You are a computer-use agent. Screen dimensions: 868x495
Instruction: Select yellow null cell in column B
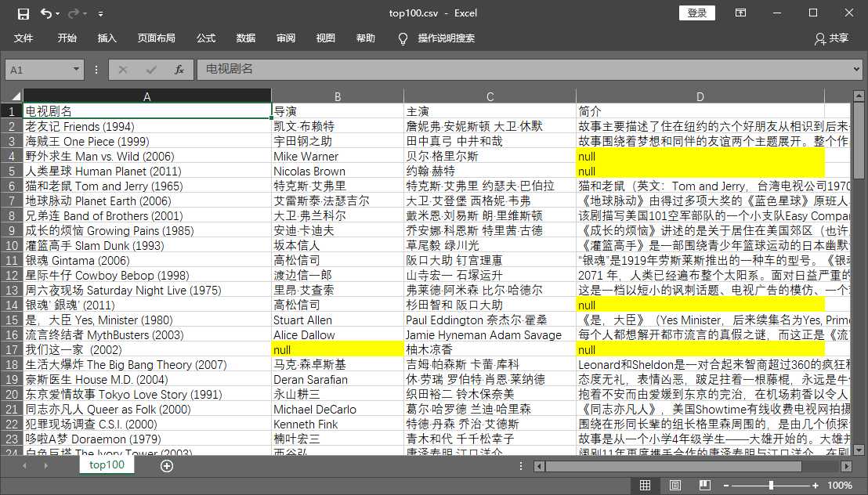click(x=338, y=350)
